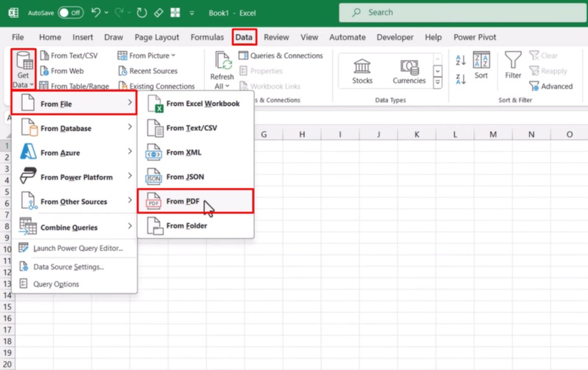
Task: Choose From PDF
Action: 195,201
